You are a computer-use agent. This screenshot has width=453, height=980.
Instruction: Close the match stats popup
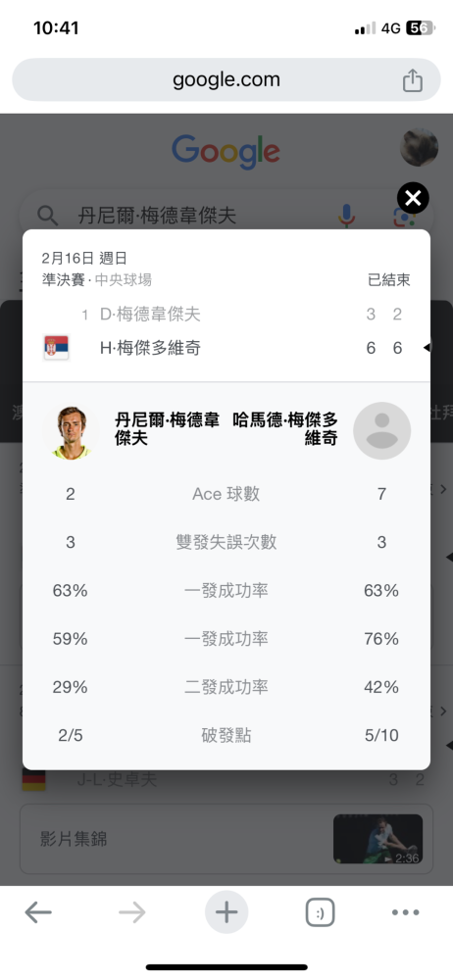pos(413,199)
